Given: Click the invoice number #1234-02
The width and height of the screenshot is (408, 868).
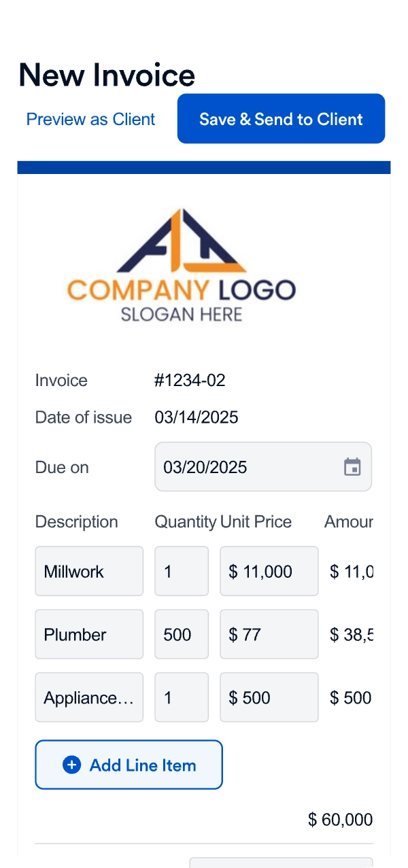Looking at the screenshot, I should point(190,381).
